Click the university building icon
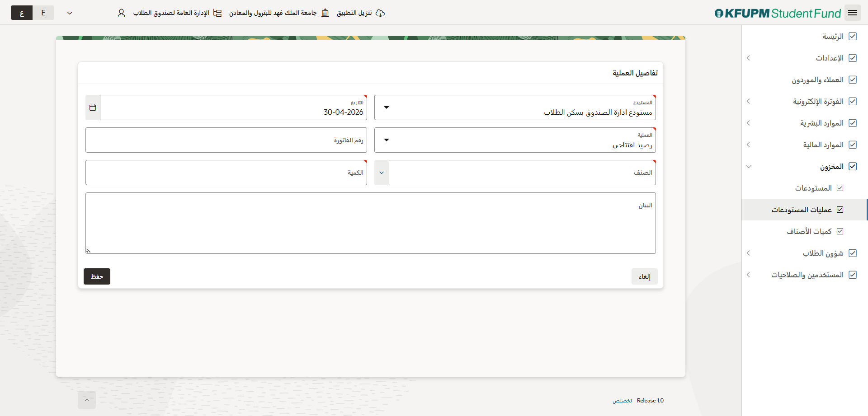Viewport: 868px width, 416px height. click(325, 13)
